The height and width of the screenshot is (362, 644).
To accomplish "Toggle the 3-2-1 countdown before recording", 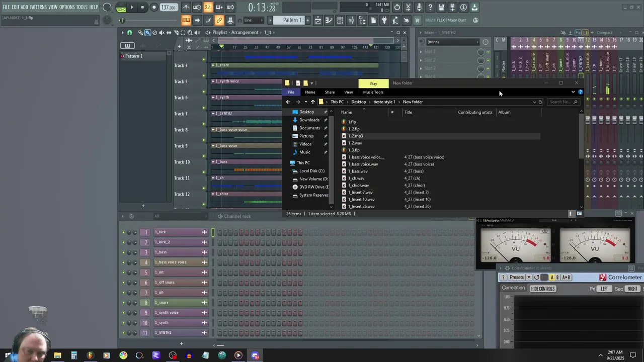I will [208, 8].
